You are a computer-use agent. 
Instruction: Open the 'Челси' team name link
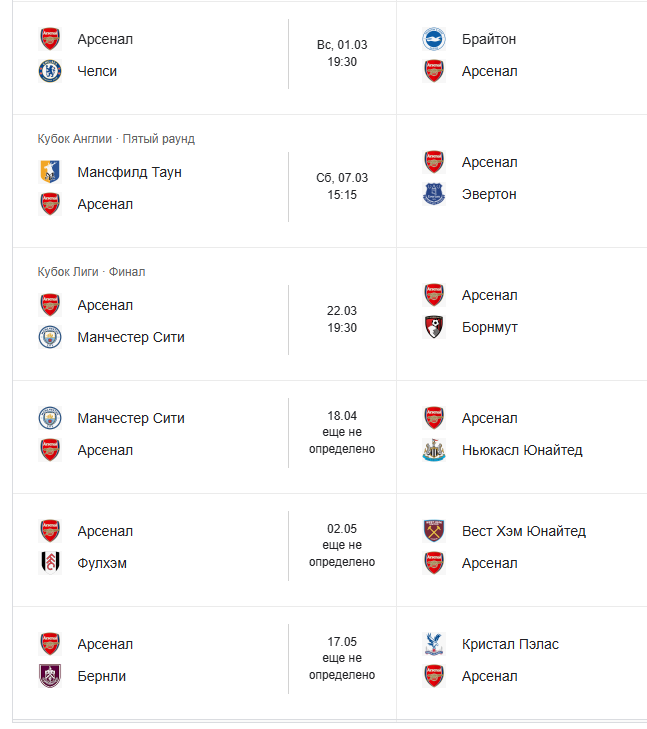click(97, 71)
